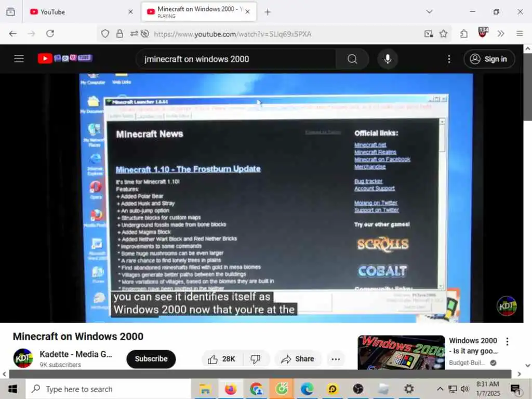Screen dimensions: 532x399
Task: Open Firefox View from the tab strip
Action: coord(10,12)
